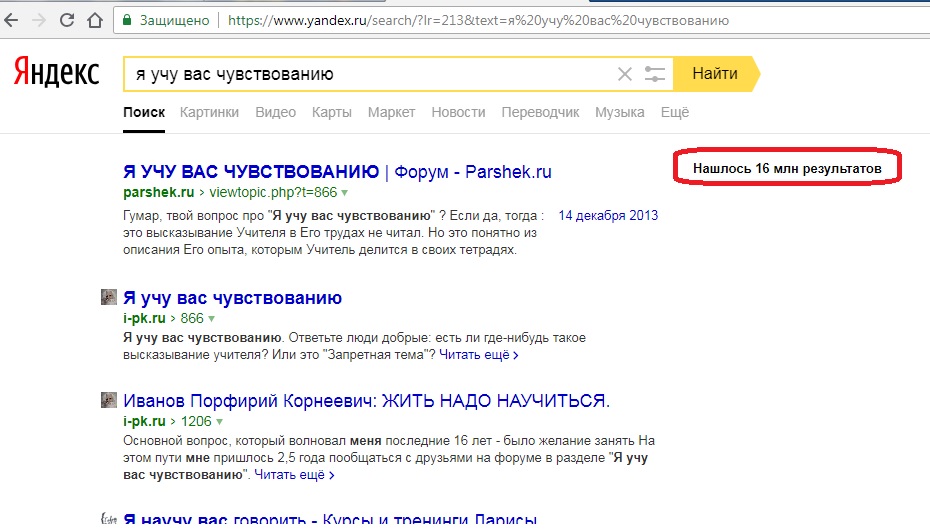This screenshot has height=530, width=930.
Task: Open 'Я УЧУ ВАС ЧУВСТВОВАНИЮ' Parshek.ru result
Action: point(250,171)
